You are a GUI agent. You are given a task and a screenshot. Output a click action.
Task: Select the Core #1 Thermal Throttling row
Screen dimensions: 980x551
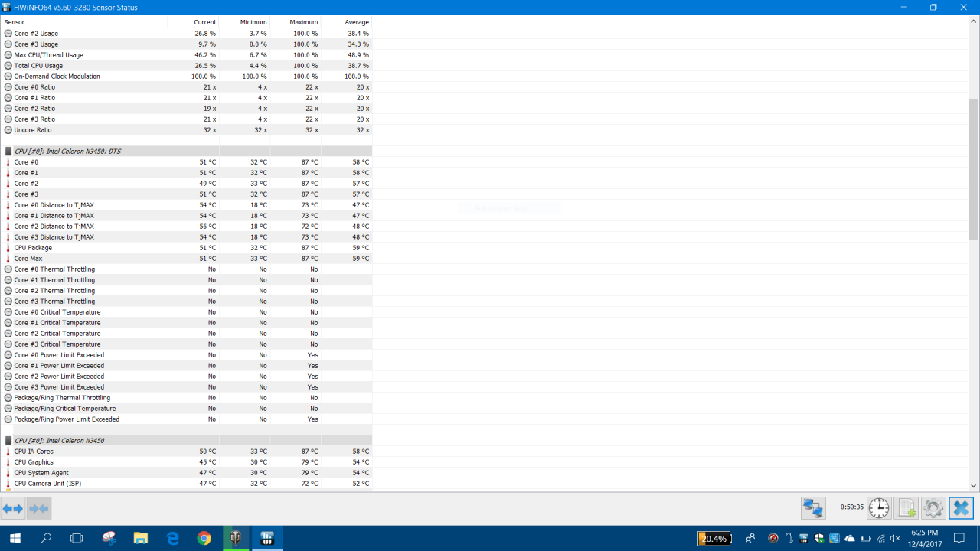coord(186,280)
